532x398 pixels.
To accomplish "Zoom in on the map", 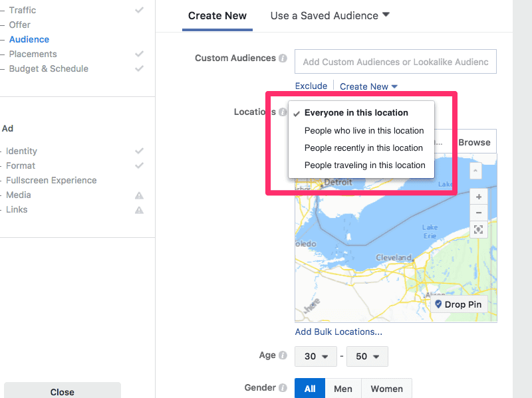I will [478, 196].
